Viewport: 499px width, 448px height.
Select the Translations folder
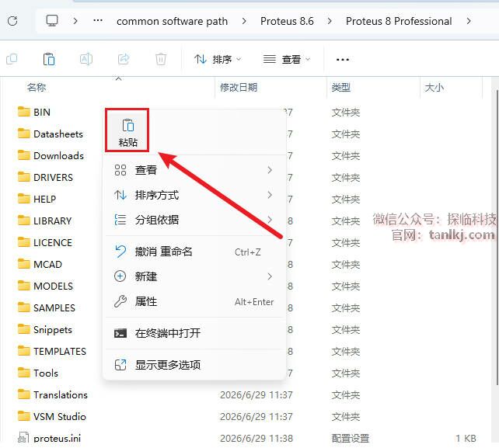[53, 394]
